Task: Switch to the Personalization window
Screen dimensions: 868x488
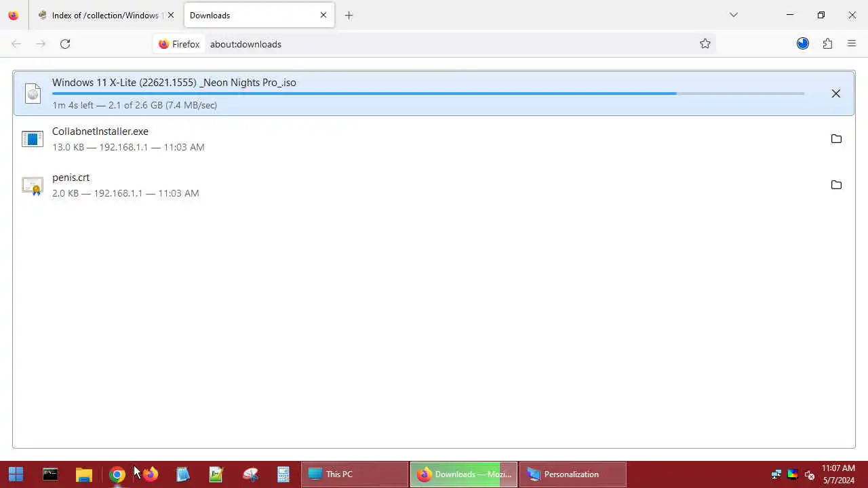Action: 573,474
